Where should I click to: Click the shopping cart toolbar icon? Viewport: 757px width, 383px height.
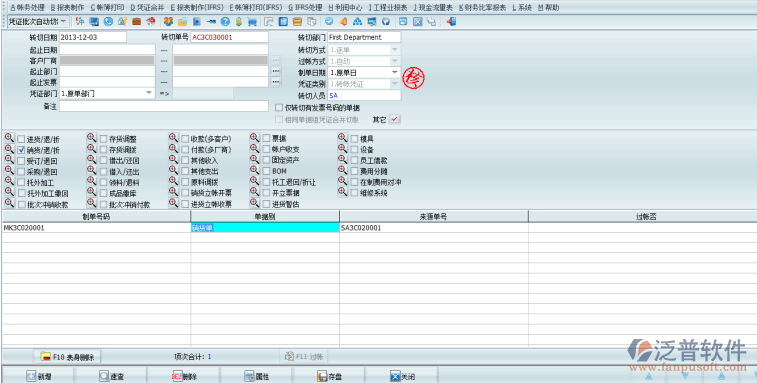[252, 22]
